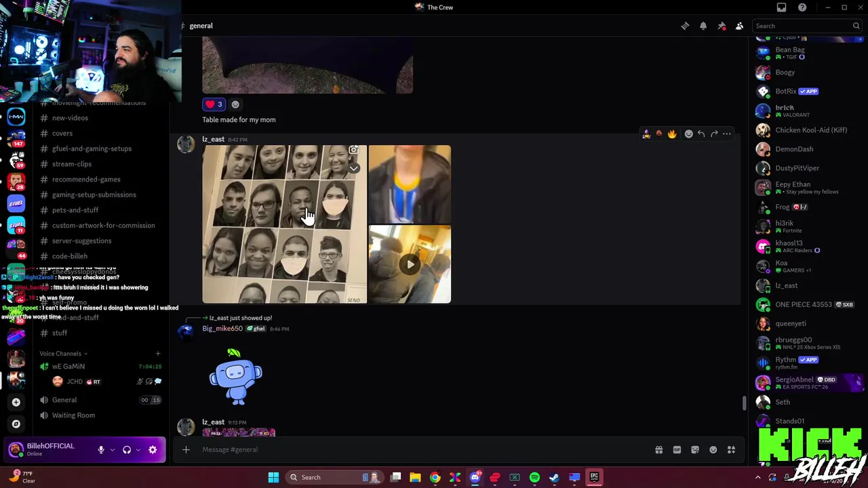Click lz_east username on 8:42 PM message

point(213,139)
